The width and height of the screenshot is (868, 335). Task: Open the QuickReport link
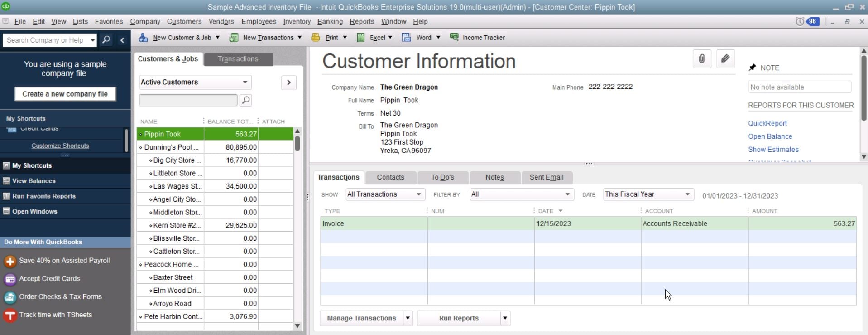point(767,123)
